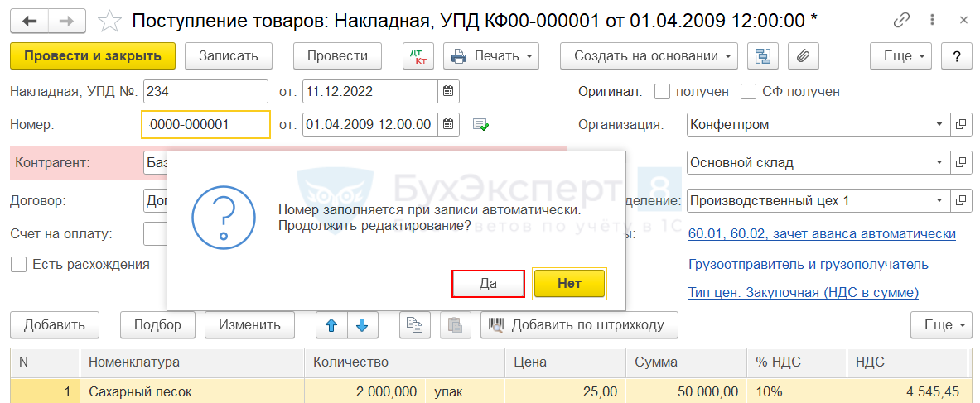Tick the СФ получен checkbox
This screenshot has width=980, height=403.
point(748,91)
